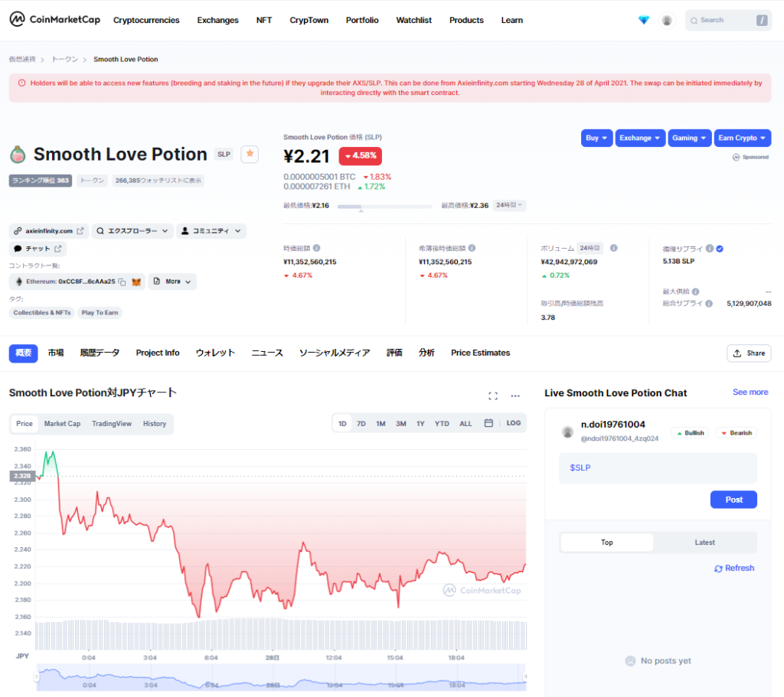The image size is (784, 697).
Task: Select Bullish sentiment toggle
Action: coord(690,433)
